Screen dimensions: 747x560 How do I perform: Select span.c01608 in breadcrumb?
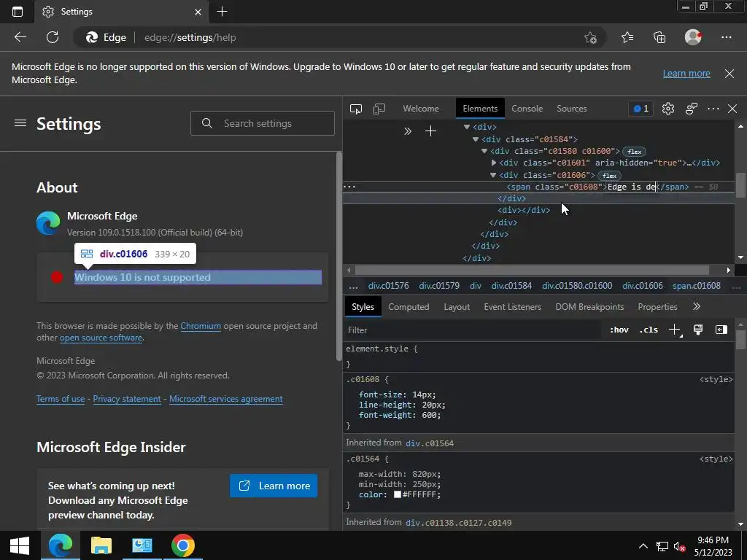[696, 286]
